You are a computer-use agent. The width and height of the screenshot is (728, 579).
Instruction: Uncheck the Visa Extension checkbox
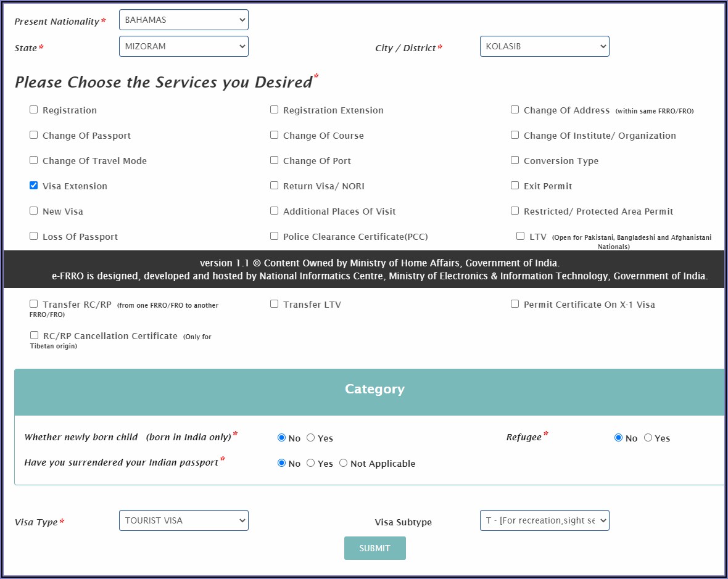click(x=34, y=186)
